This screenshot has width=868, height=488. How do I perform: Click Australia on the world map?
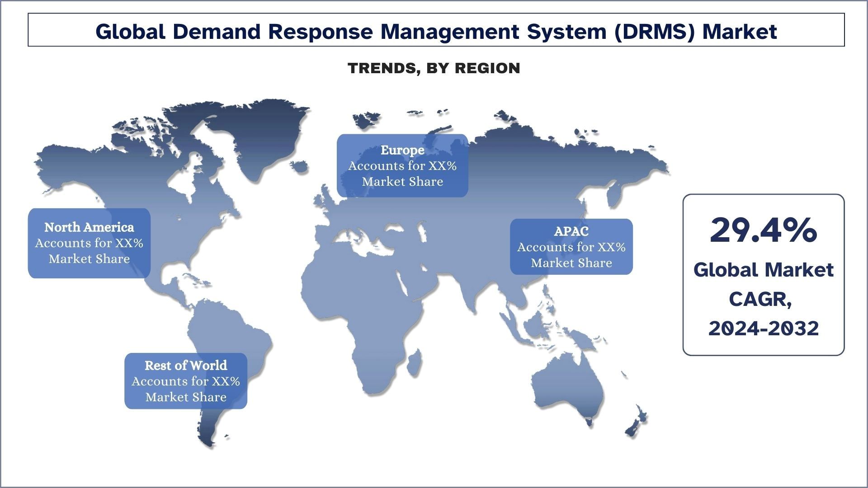pos(567,389)
